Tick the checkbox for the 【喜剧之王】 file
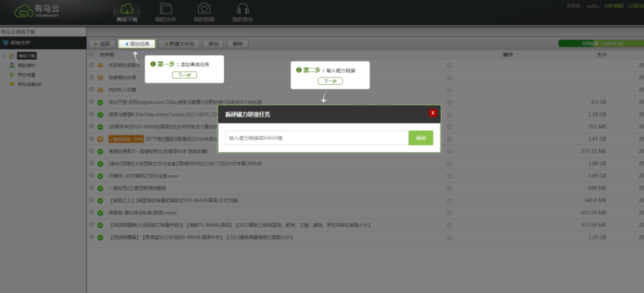644x293 pixels. tap(91, 200)
